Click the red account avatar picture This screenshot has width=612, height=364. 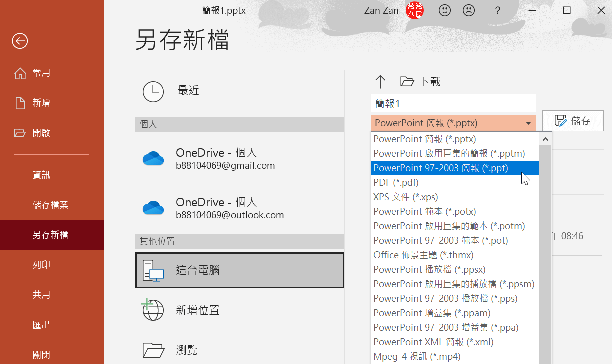[x=415, y=10]
